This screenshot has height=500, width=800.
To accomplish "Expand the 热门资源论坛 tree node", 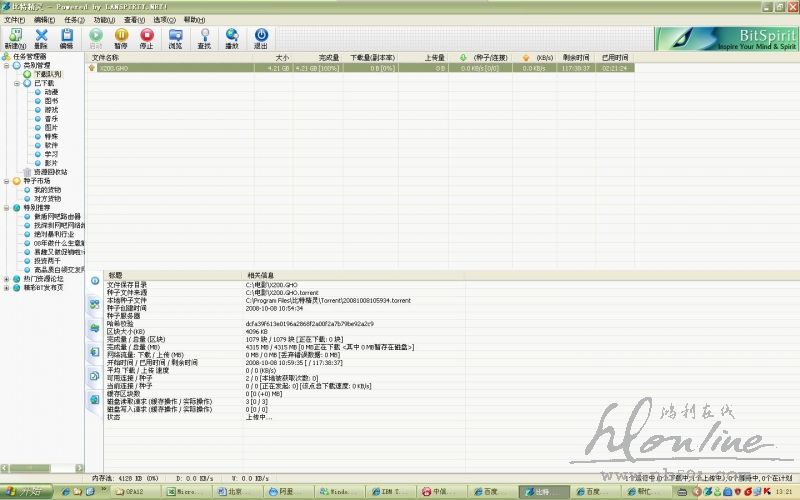I will tap(7, 278).
